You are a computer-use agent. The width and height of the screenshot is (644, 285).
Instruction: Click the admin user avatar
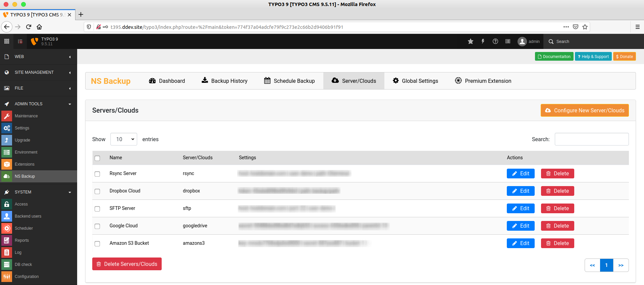pos(522,42)
